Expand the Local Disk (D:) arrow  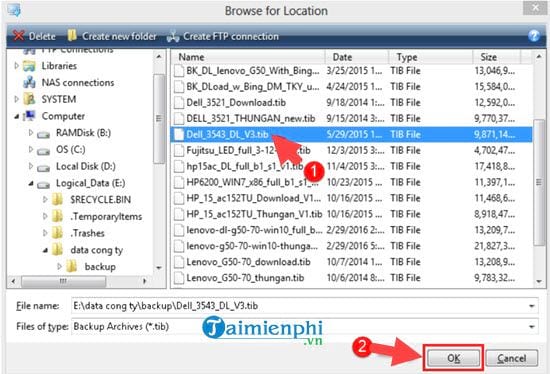[31, 166]
